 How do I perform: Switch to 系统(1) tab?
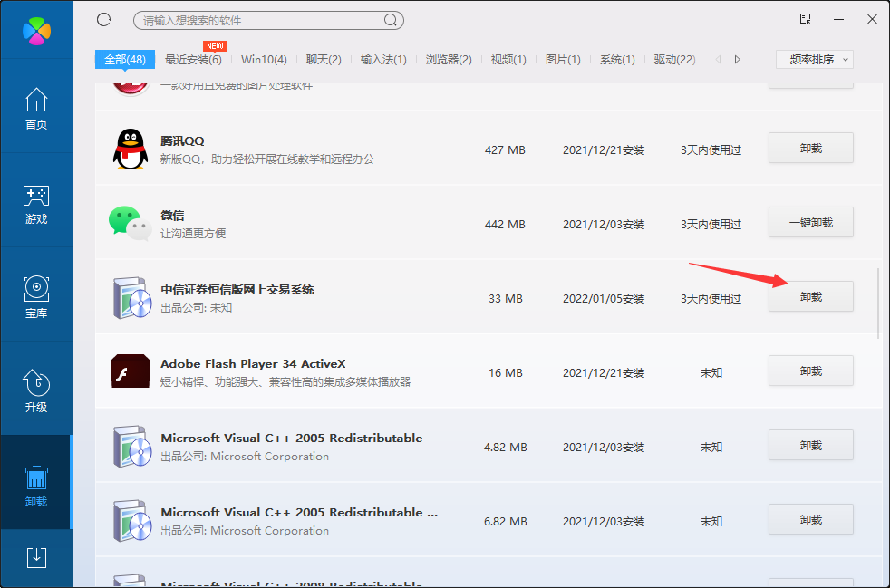617,60
